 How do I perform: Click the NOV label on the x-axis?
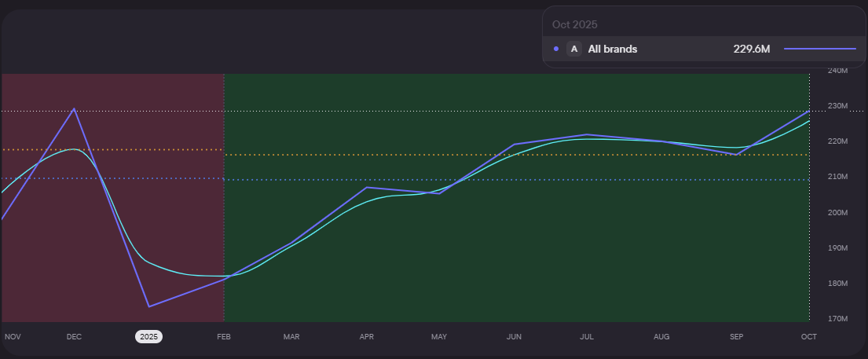point(13,336)
